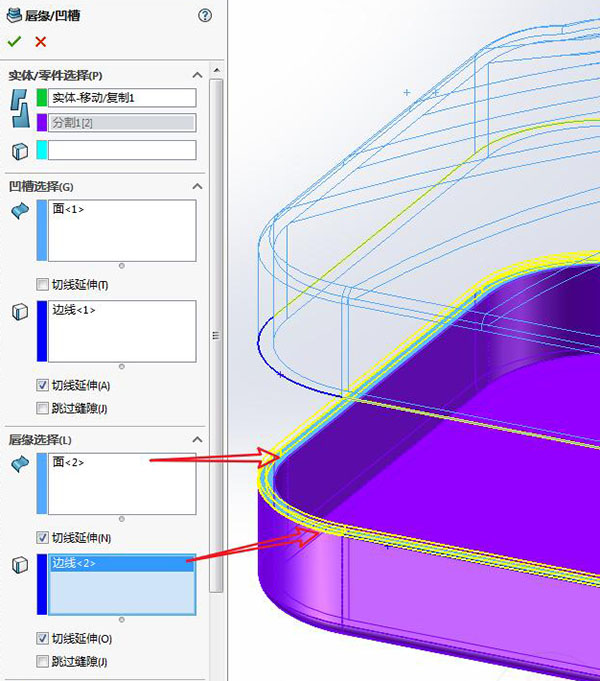This screenshot has width=600, height=681.
Task: Click the resize handle below the 面<2> list
Action: (x=122, y=519)
